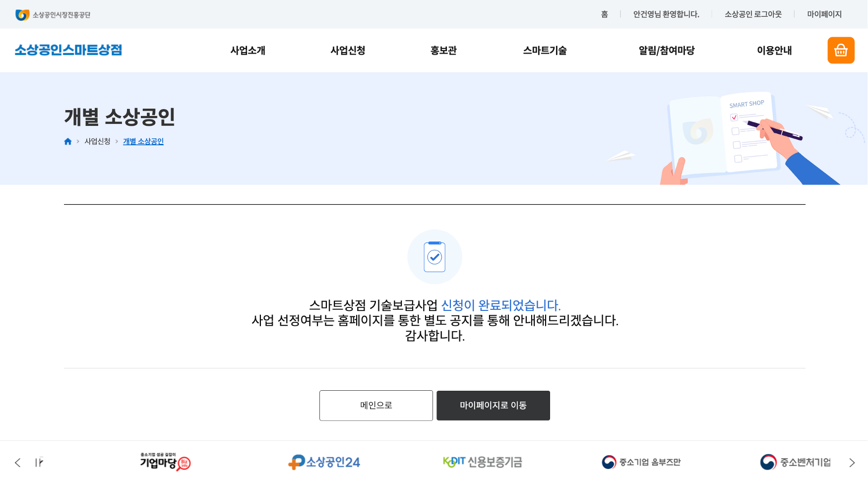Expand the 스마트기술 navigation menu
The width and height of the screenshot is (868, 480).
pyautogui.click(x=545, y=51)
